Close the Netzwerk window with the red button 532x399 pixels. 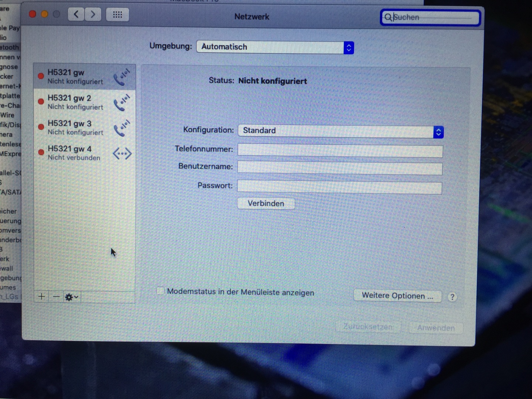pyautogui.click(x=33, y=14)
